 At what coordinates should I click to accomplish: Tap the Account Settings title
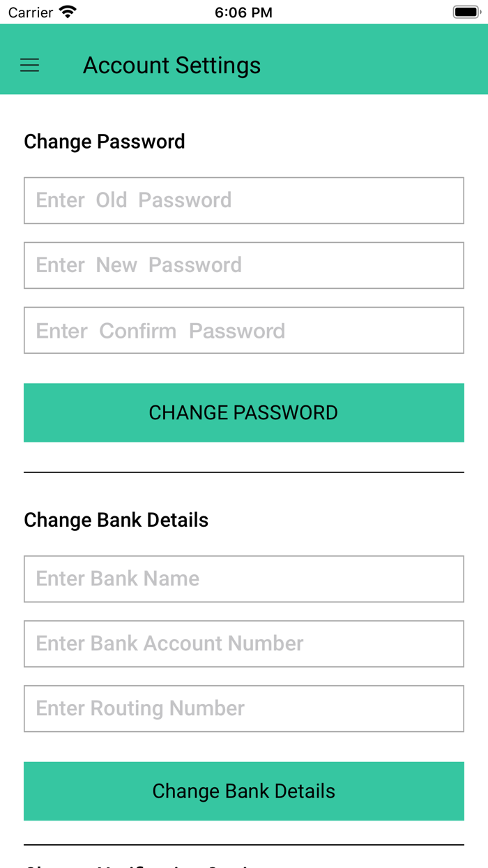[x=171, y=66]
